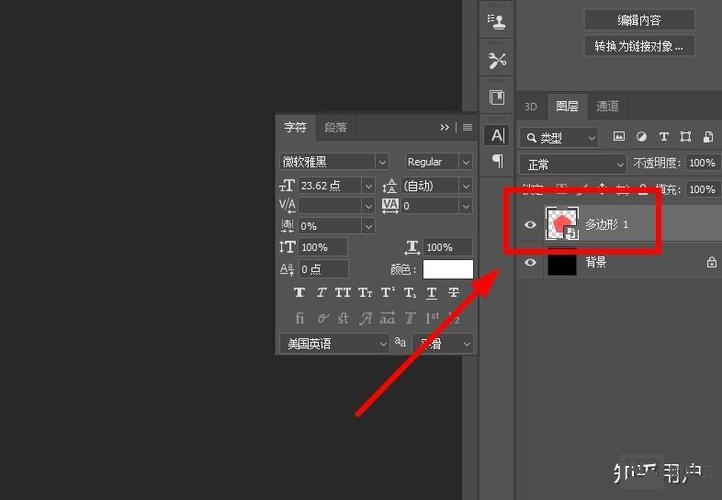Image resolution: width=722 pixels, height=500 pixels.
Task: Toggle Faux Bold text style
Action: coord(299,292)
